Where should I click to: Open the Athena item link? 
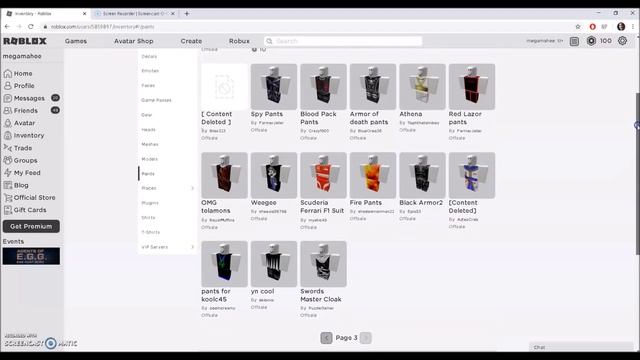pyautogui.click(x=411, y=114)
